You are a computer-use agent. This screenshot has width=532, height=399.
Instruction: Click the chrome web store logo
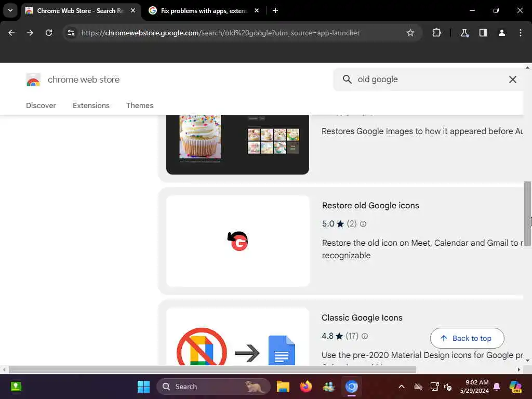pos(33,79)
